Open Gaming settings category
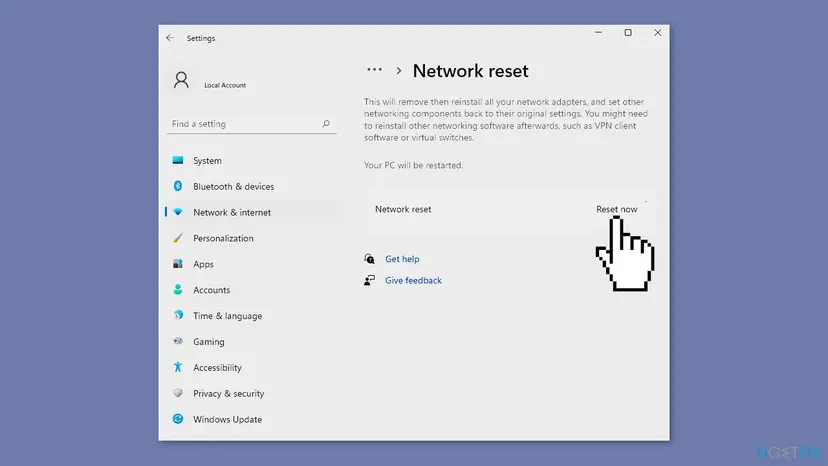The height and width of the screenshot is (466, 828). click(x=251, y=341)
